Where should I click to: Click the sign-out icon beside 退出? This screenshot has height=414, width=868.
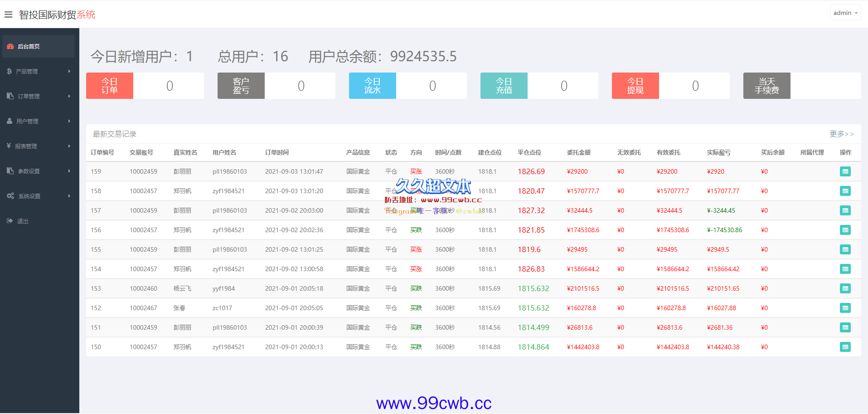pyautogui.click(x=10, y=221)
